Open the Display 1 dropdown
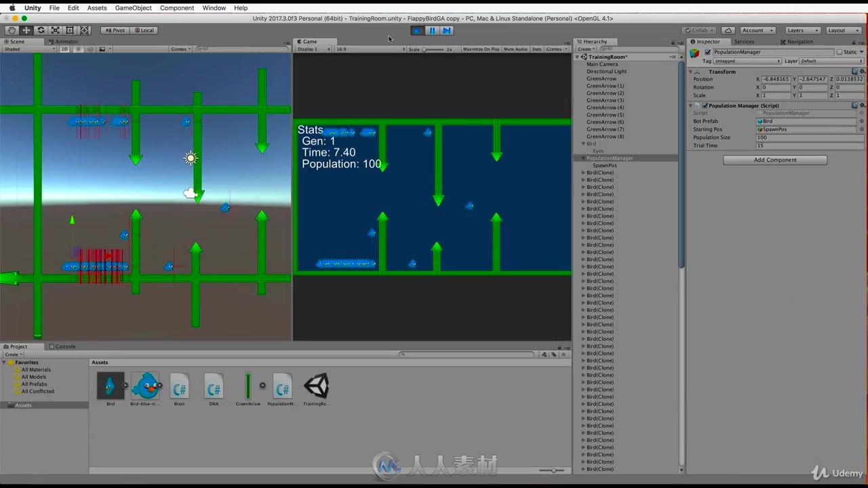Screen dimensions: 868x488 [313, 49]
